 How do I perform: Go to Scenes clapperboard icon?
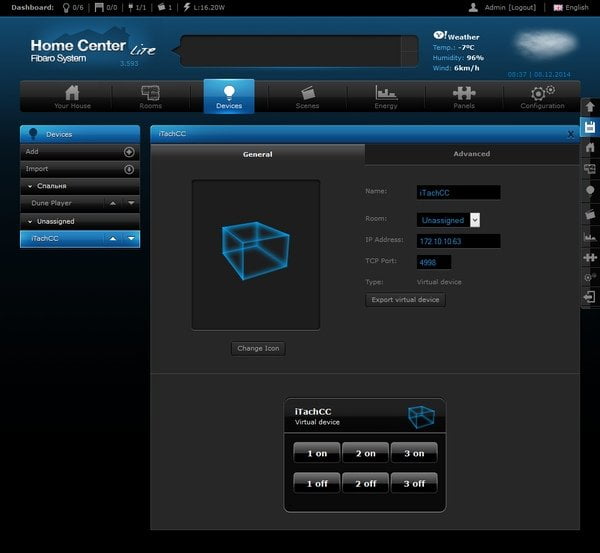(308, 93)
